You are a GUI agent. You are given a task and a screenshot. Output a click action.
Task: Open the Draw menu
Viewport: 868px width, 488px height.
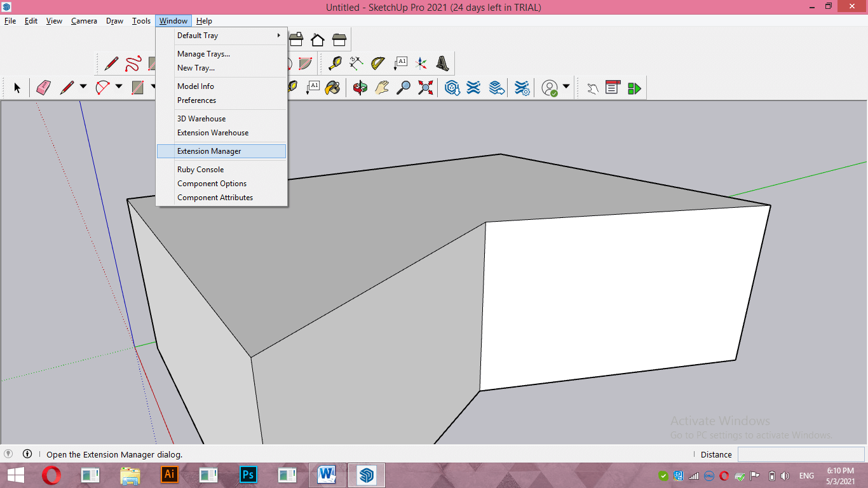[x=115, y=21]
